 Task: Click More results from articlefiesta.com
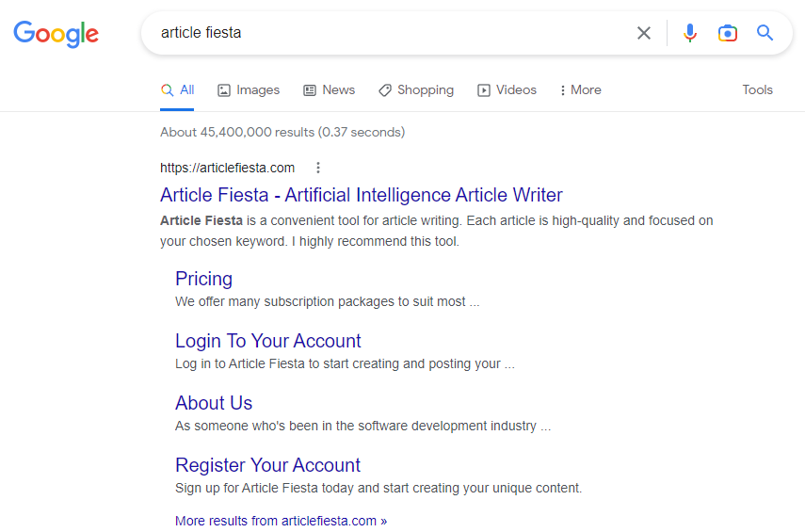click(x=281, y=521)
